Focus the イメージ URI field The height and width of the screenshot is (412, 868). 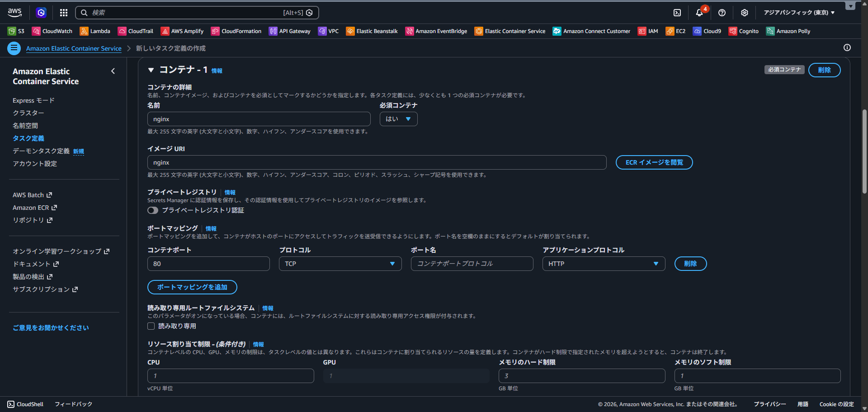pos(377,162)
